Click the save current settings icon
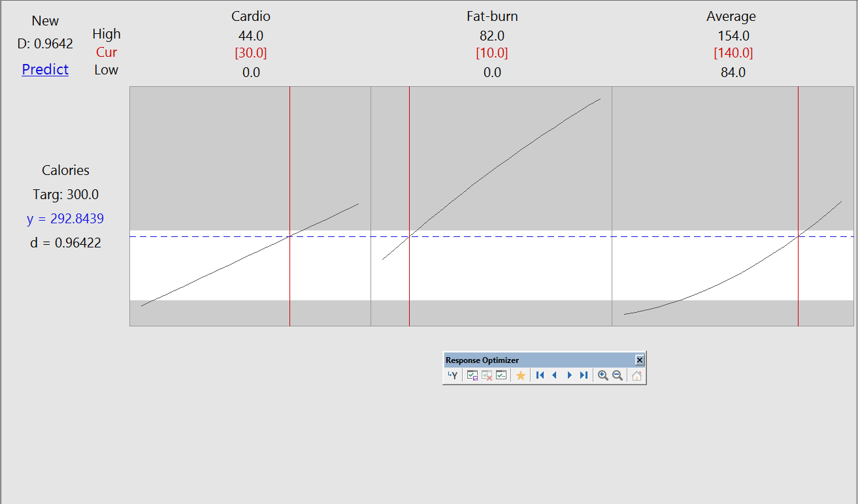The height and width of the screenshot is (504, 858). 472,375
